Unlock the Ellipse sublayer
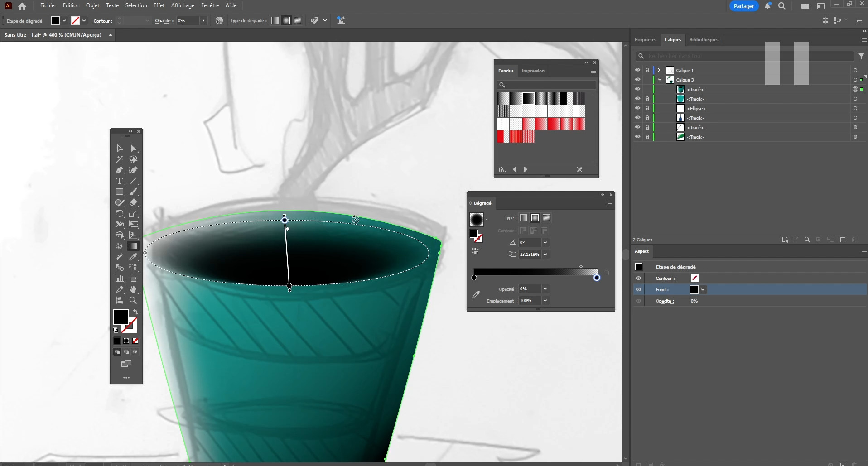868x466 pixels. tap(647, 108)
